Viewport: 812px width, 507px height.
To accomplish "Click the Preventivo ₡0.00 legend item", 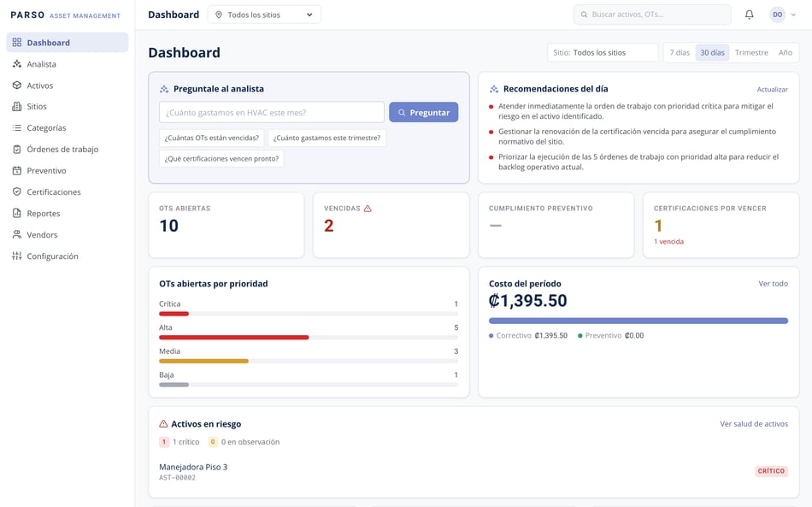I will [611, 336].
